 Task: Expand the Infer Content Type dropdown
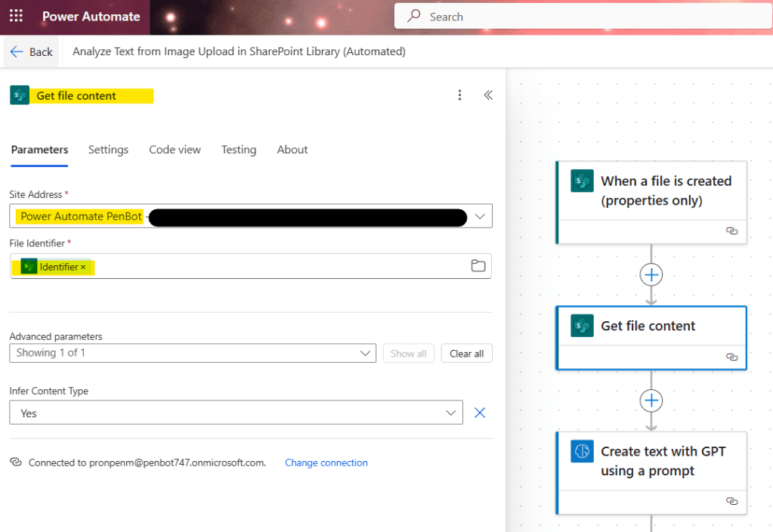(451, 413)
